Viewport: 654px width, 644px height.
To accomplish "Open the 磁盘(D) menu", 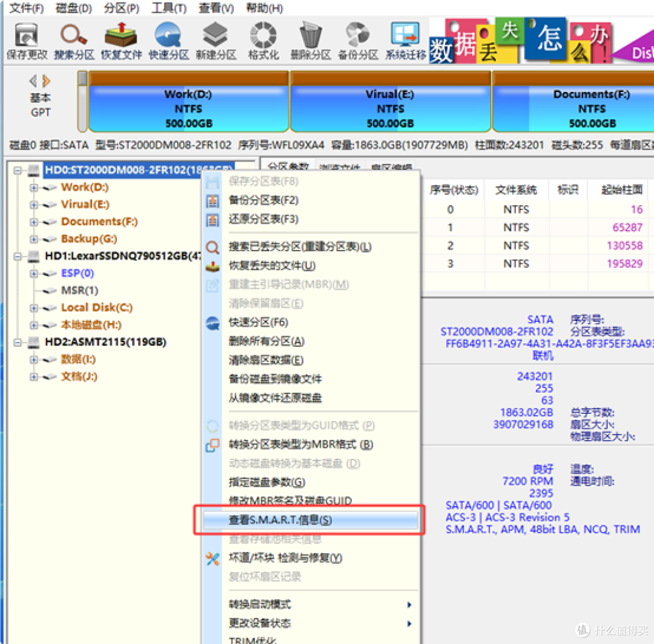I will (x=74, y=8).
